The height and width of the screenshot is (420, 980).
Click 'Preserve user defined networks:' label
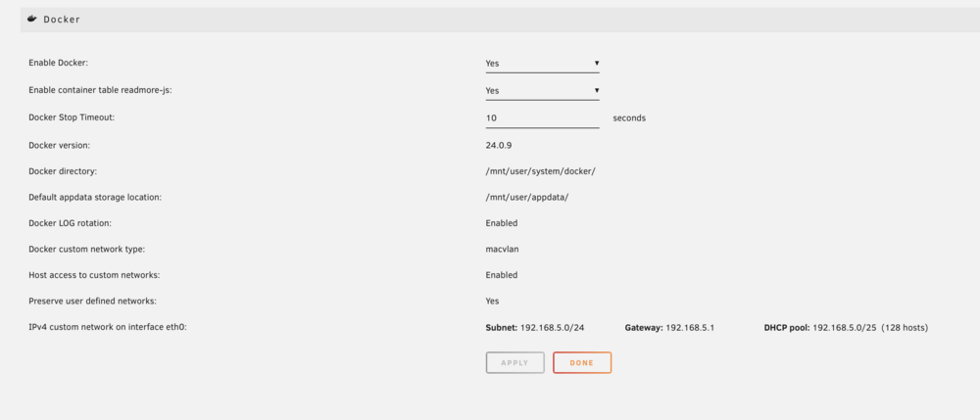(92, 301)
